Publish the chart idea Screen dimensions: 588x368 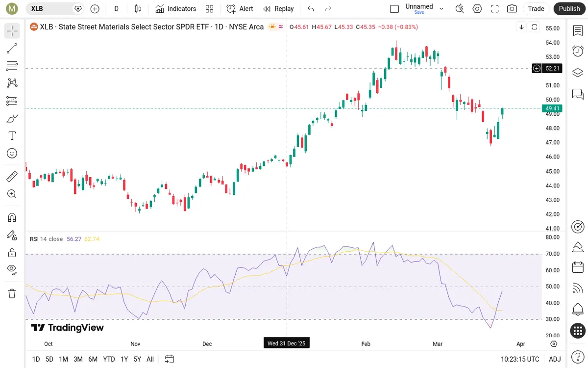tap(569, 9)
